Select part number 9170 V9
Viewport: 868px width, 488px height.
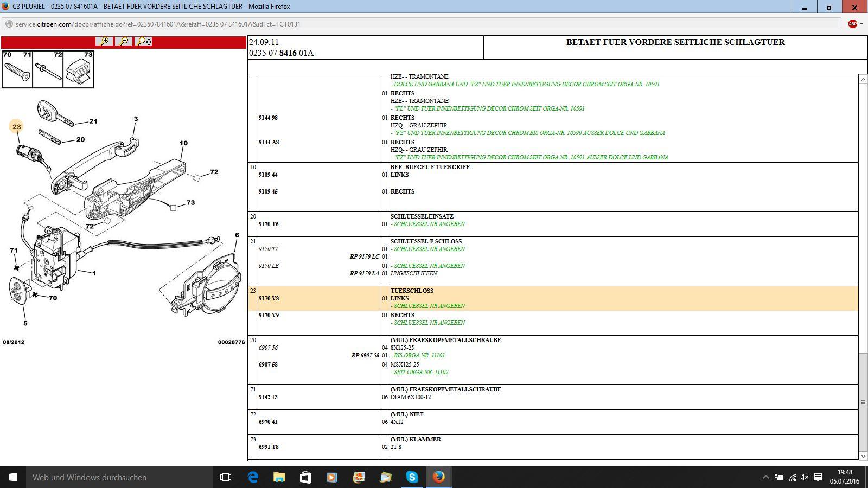click(x=269, y=315)
